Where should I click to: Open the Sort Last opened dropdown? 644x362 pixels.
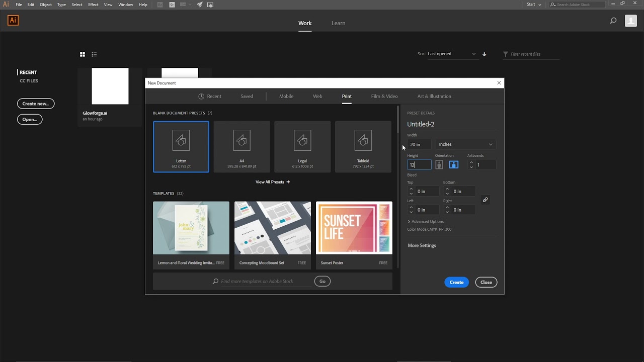click(452, 54)
